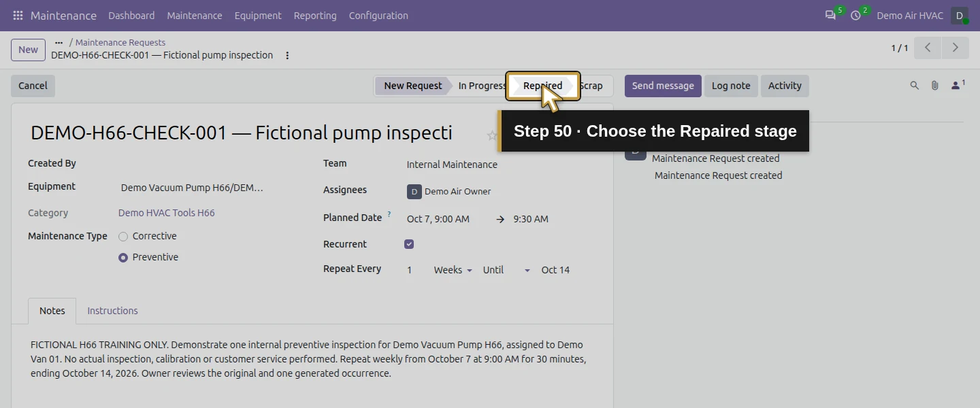This screenshot has height=408, width=980.
Task: Go to the previous record arrow
Action: point(928,48)
